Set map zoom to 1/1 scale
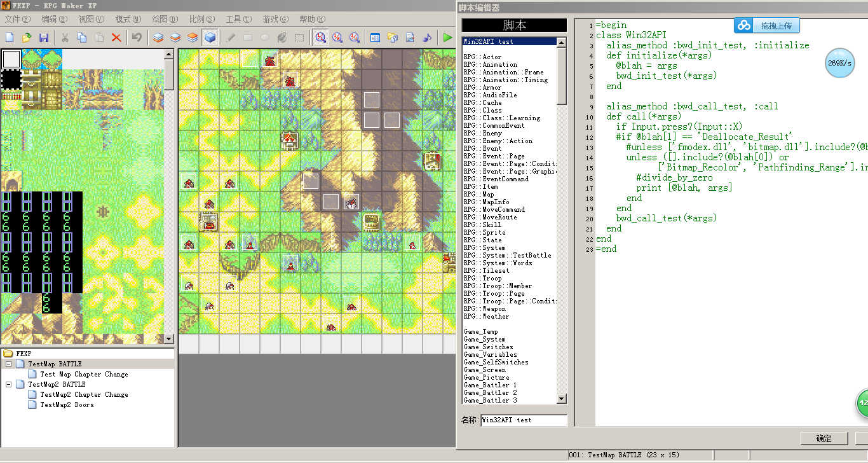The height and width of the screenshot is (463, 868). click(320, 38)
